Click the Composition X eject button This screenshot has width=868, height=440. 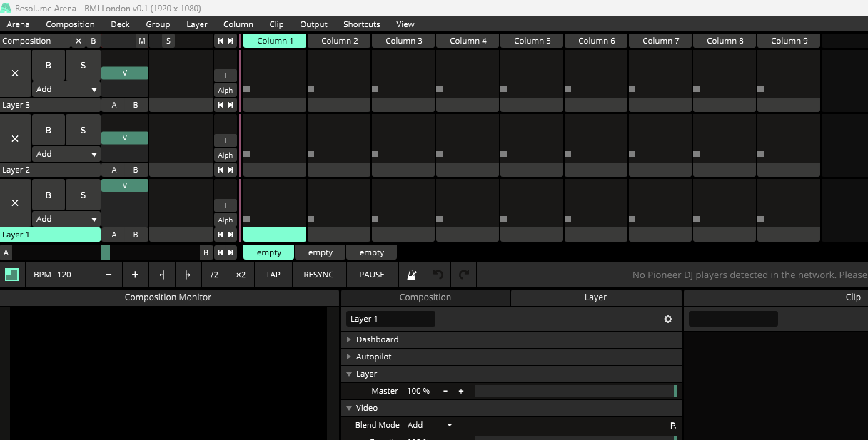click(79, 41)
